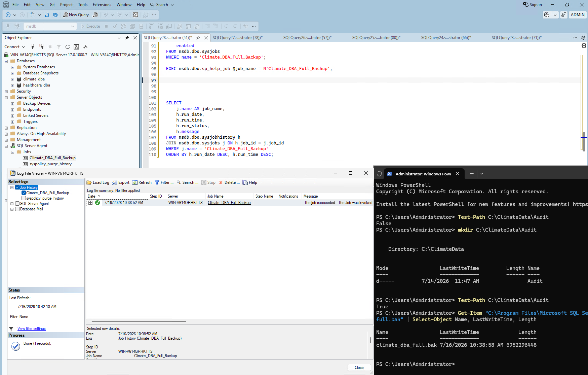The height and width of the screenshot is (375, 588).
Task: Expand the Replication folder
Action: 6,128
